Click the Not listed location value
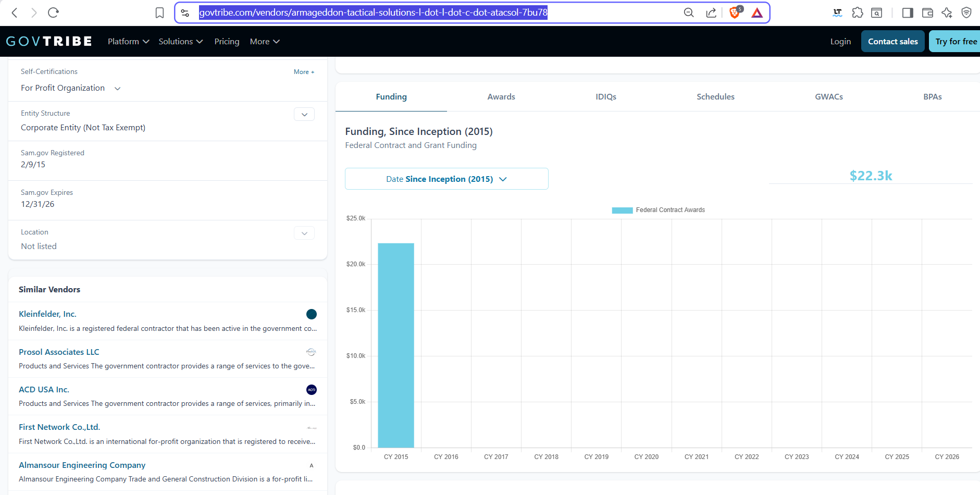 click(x=39, y=246)
